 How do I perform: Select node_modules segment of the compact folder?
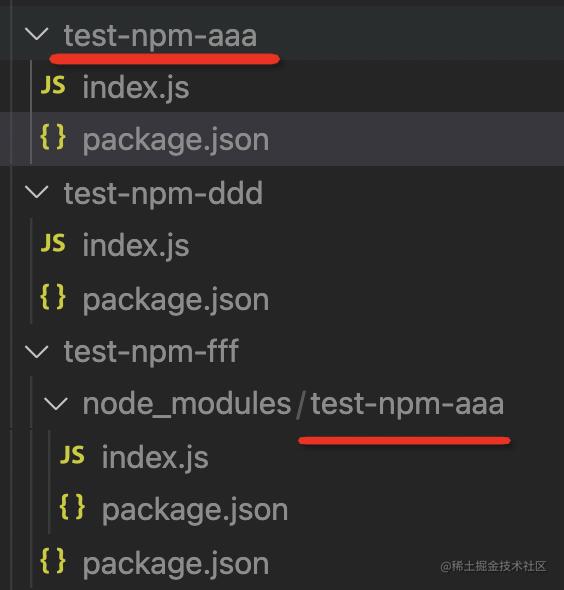pyautogui.click(x=187, y=404)
